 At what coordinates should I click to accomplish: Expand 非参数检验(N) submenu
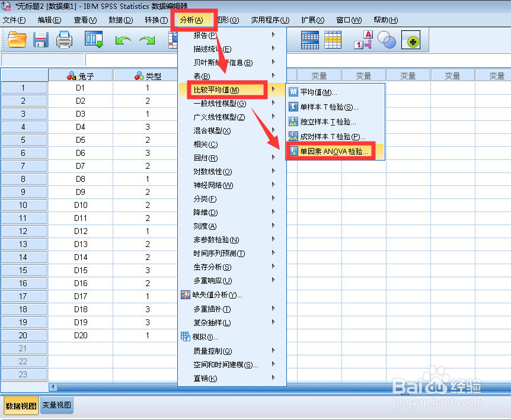coord(232,240)
